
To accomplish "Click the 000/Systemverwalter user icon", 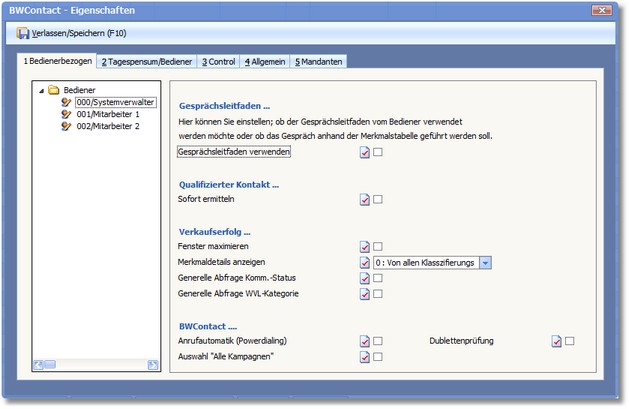I will (66, 102).
